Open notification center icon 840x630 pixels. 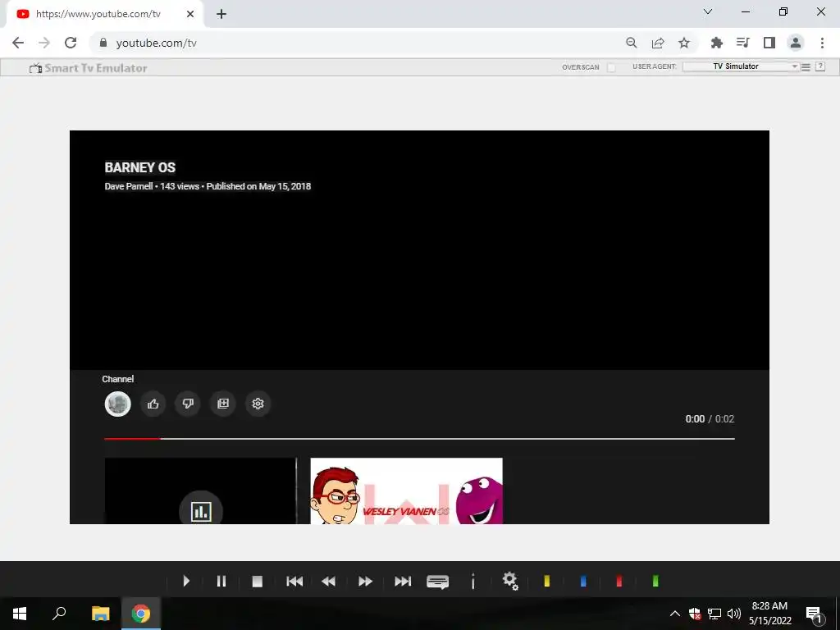pos(814,614)
